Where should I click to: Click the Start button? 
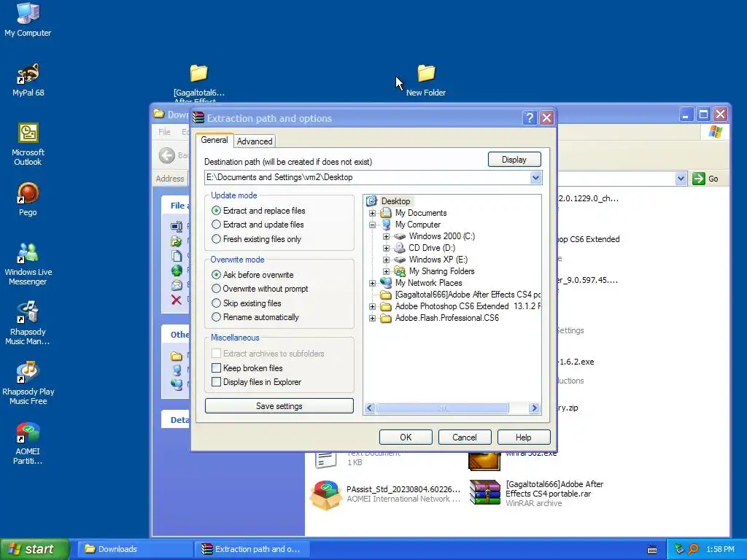click(x=35, y=549)
